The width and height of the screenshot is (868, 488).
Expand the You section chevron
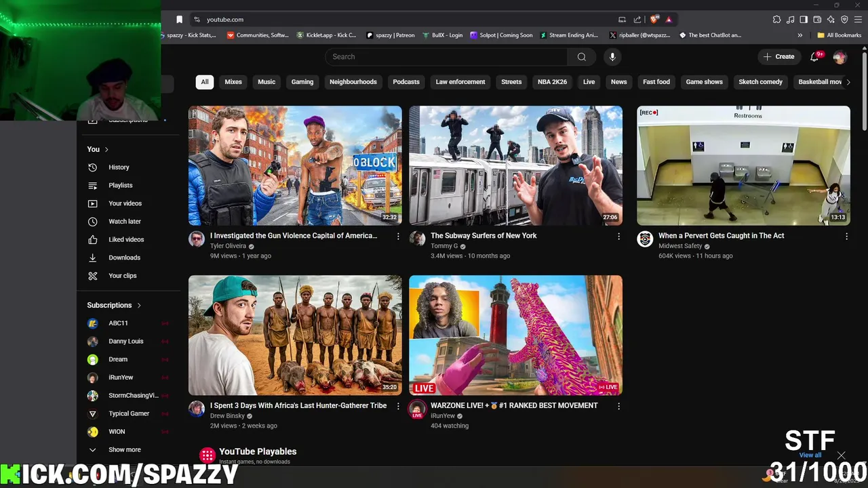[x=106, y=149]
